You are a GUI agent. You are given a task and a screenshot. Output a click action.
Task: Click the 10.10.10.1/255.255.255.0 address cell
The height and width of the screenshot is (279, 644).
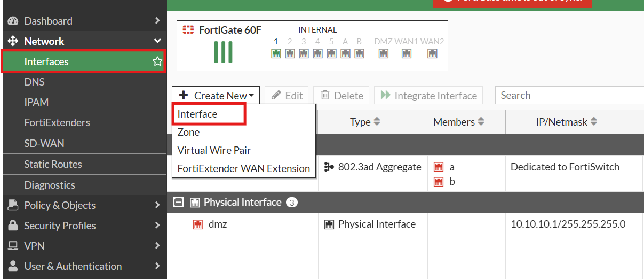(x=568, y=224)
